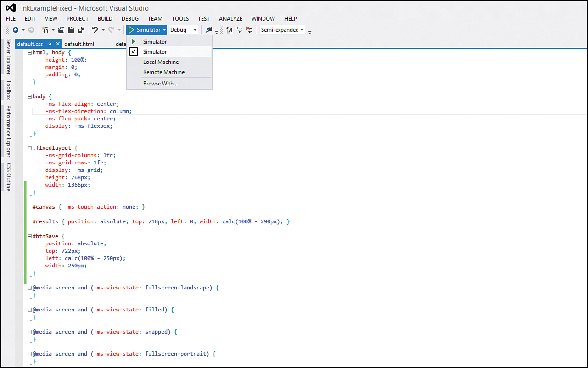Image resolution: width=588 pixels, height=368 pixels.
Task: Open the FILE menu
Action: [x=11, y=19]
